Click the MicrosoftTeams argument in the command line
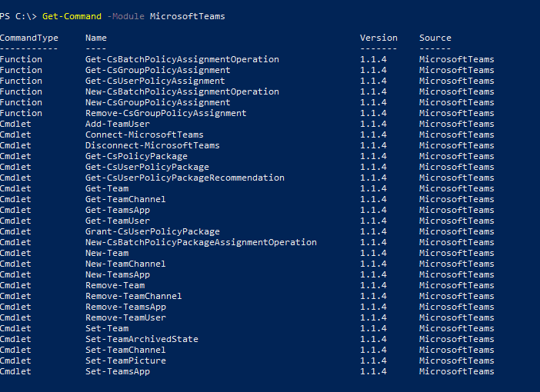The width and height of the screenshot is (540, 392). click(x=188, y=16)
